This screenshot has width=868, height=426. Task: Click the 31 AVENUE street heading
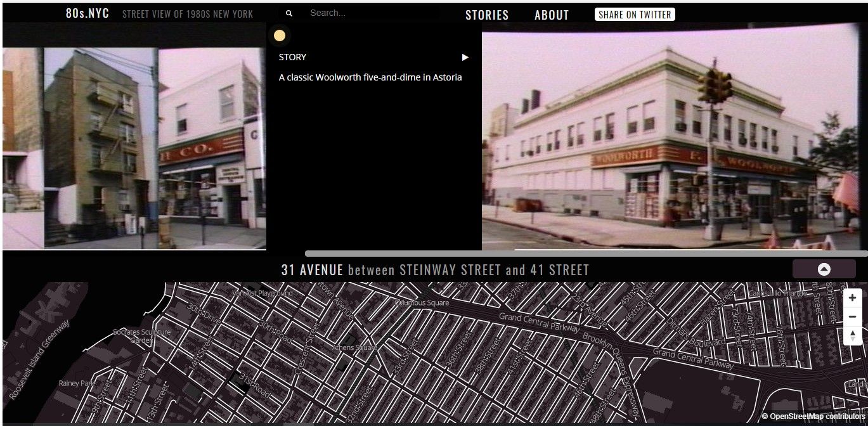pos(312,270)
